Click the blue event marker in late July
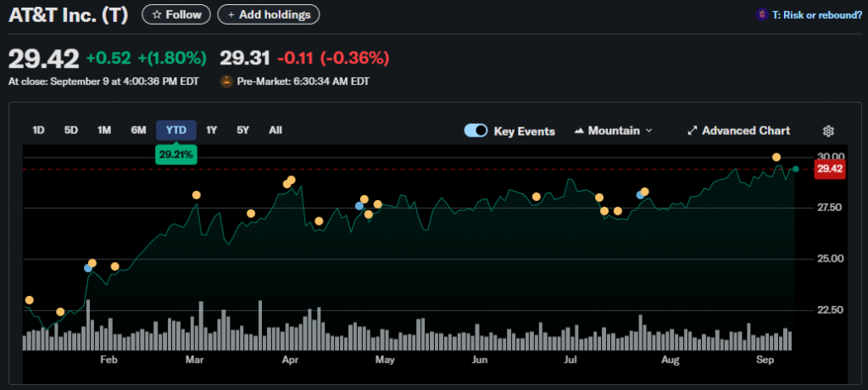This screenshot has width=868, height=390. [x=641, y=195]
